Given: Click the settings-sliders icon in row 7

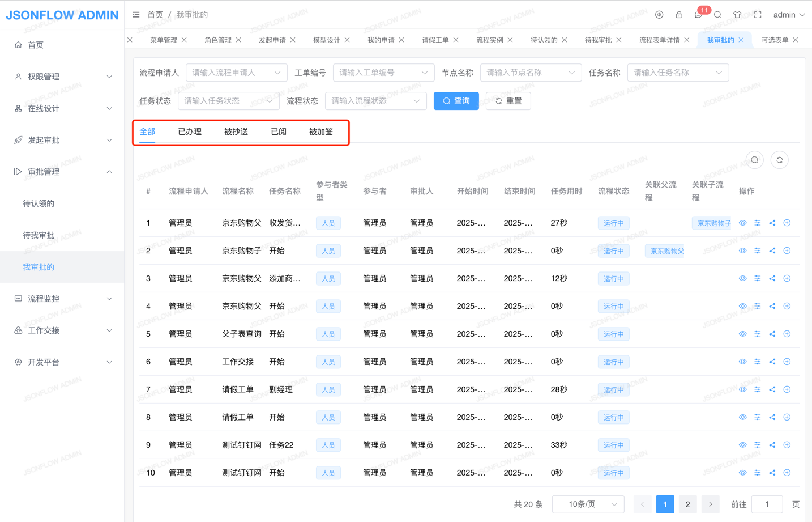Looking at the screenshot, I should [758, 389].
